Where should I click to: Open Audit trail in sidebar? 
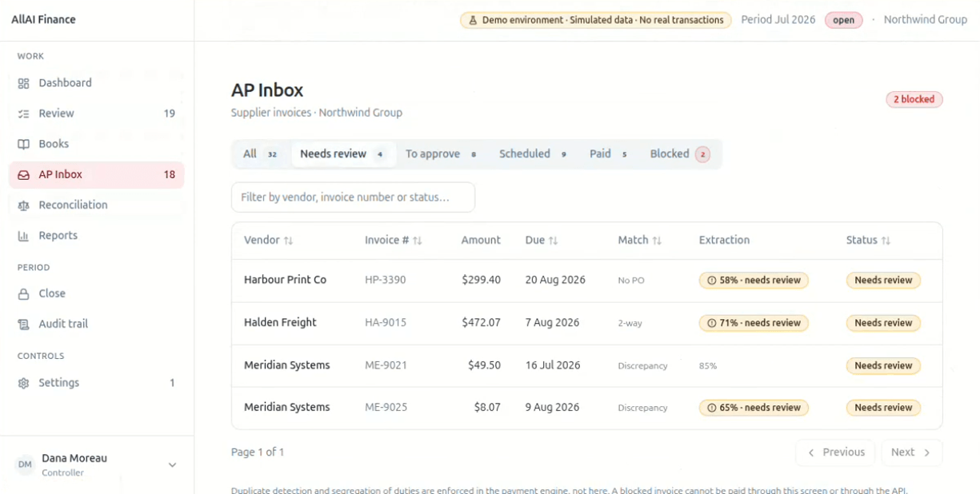click(97, 325)
